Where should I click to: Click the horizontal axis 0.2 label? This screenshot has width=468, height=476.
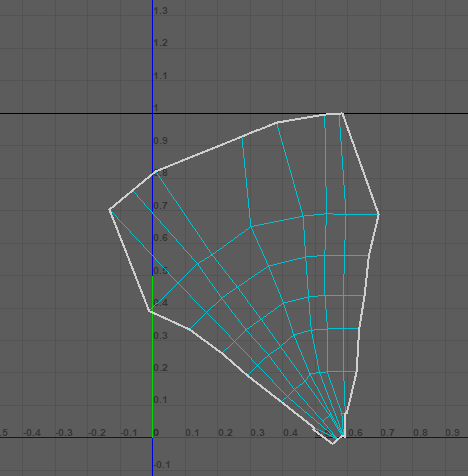click(x=225, y=433)
